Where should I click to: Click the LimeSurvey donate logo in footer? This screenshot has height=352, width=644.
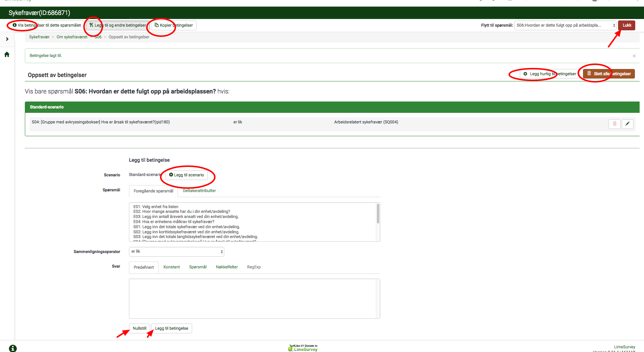click(303, 348)
